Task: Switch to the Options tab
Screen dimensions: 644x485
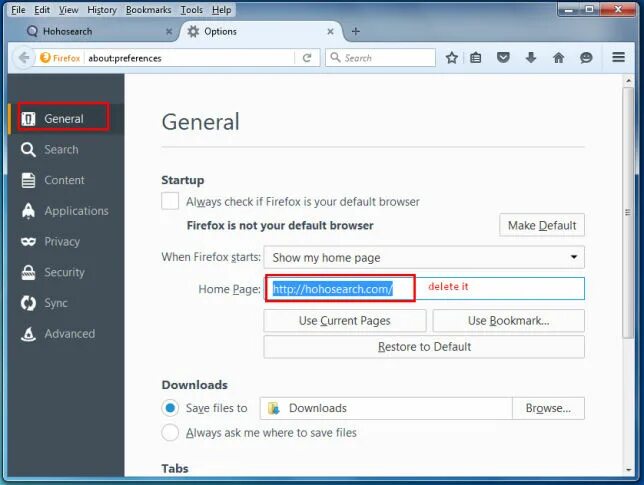Action: click(x=261, y=31)
